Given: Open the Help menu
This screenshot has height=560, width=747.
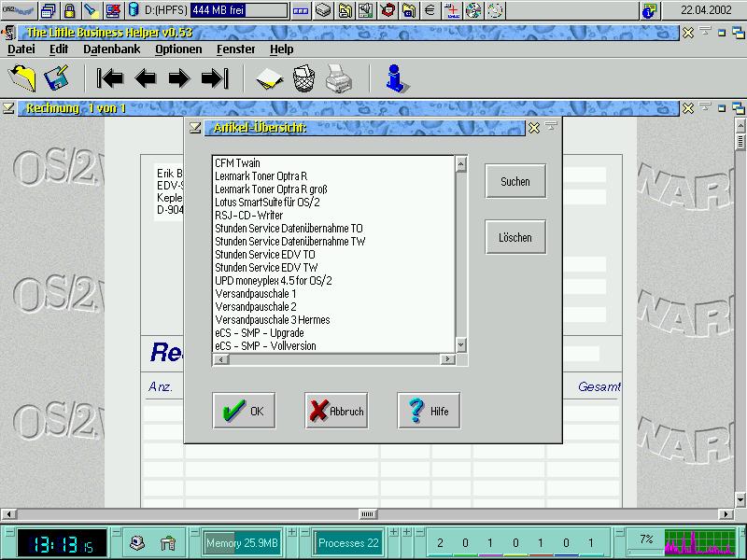Looking at the screenshot, I should pos(282,49).
